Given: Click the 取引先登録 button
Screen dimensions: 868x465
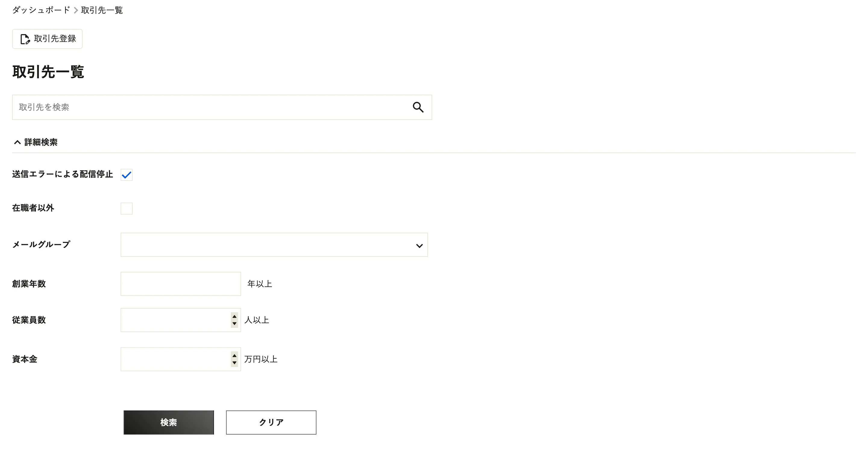Looking at the screenshot, I should coord(48,39).
